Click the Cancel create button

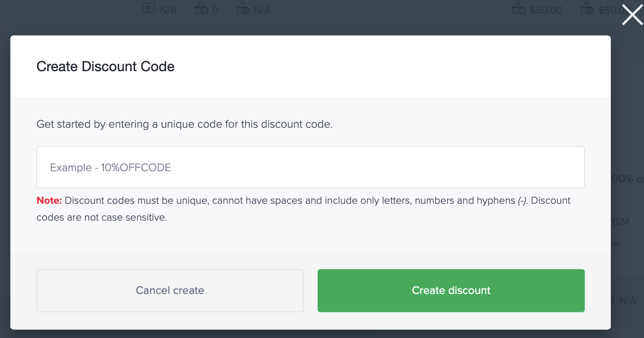coord(170,290)
